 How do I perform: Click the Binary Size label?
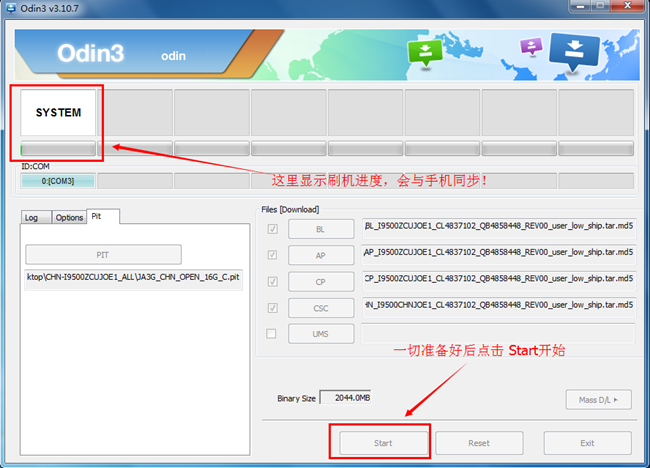296,398
